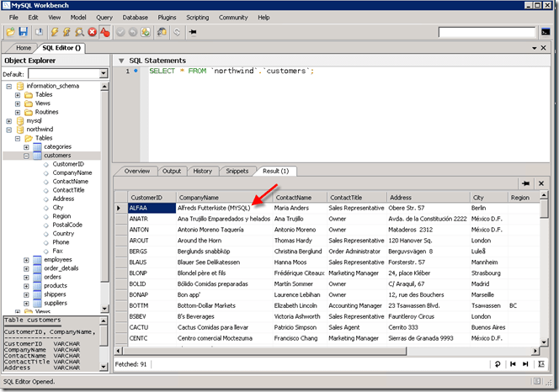
Task: Close the result panel with X icon
Action: tap(542, 183)
